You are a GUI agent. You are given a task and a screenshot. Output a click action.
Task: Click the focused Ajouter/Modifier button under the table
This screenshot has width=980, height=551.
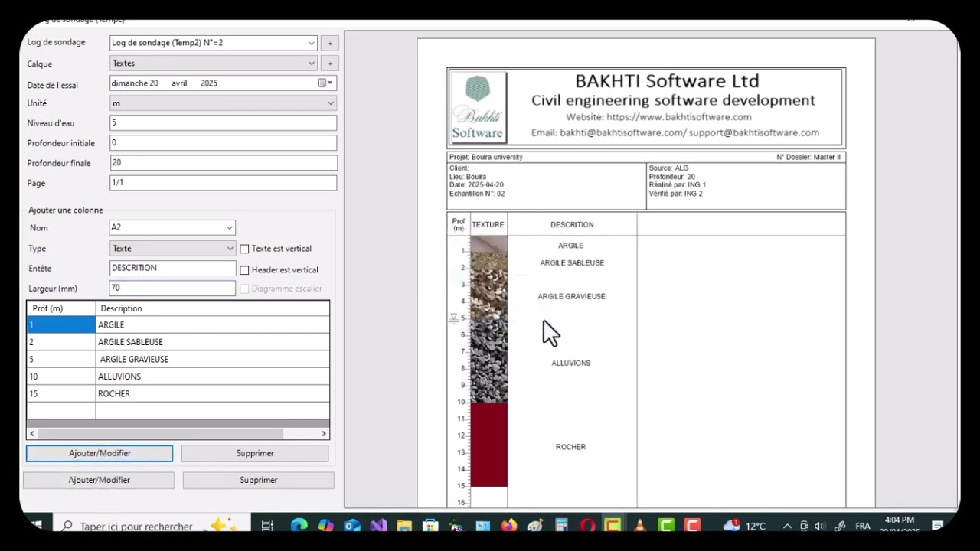pyautogui.click(x=100, y=453)
